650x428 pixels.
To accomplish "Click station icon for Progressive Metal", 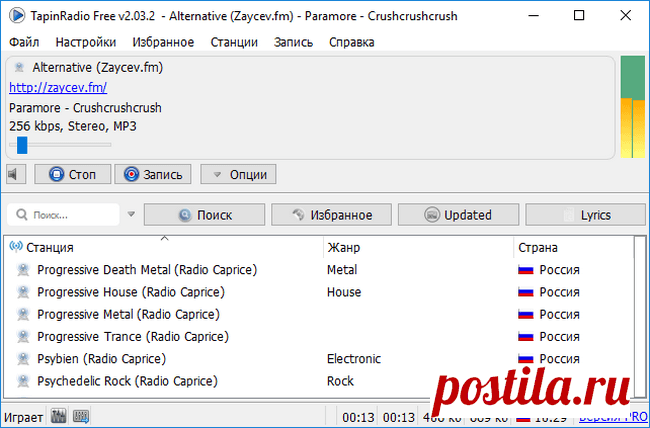I will pos(23,314).
